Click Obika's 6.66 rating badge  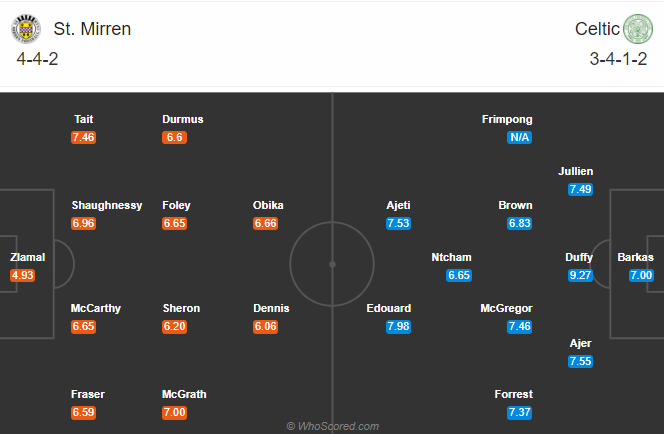pos(266,223)
